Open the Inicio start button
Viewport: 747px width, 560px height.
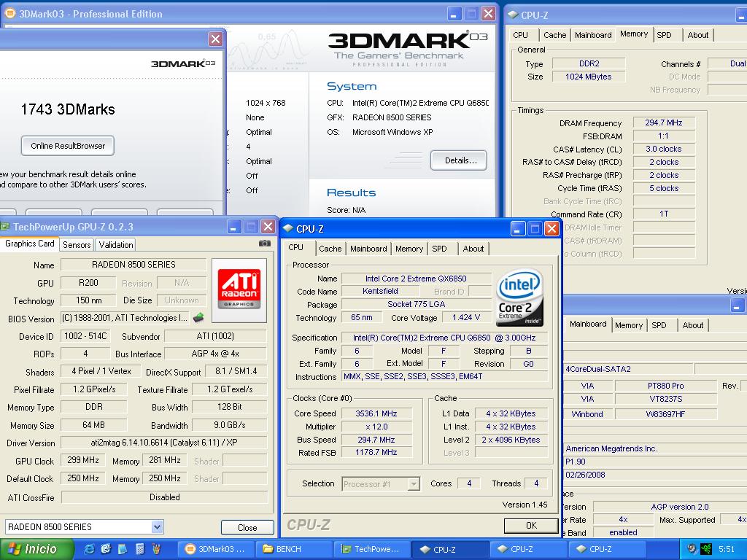click(36, 549)
